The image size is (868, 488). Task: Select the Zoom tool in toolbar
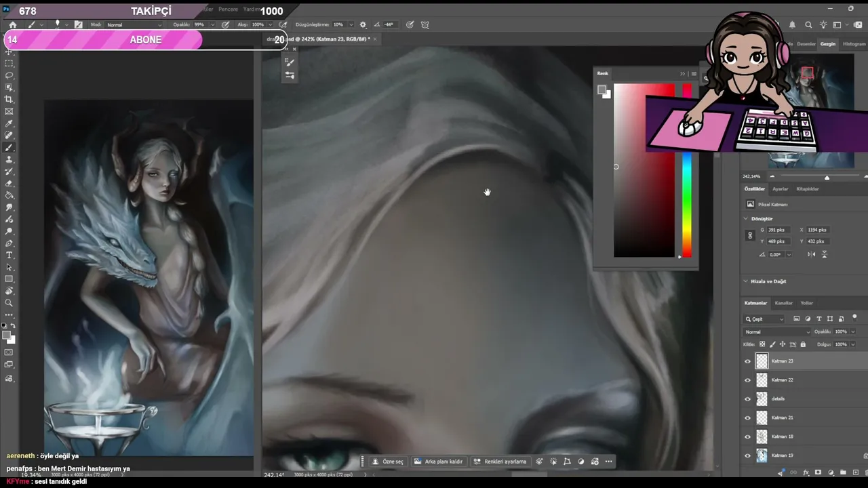9,303
